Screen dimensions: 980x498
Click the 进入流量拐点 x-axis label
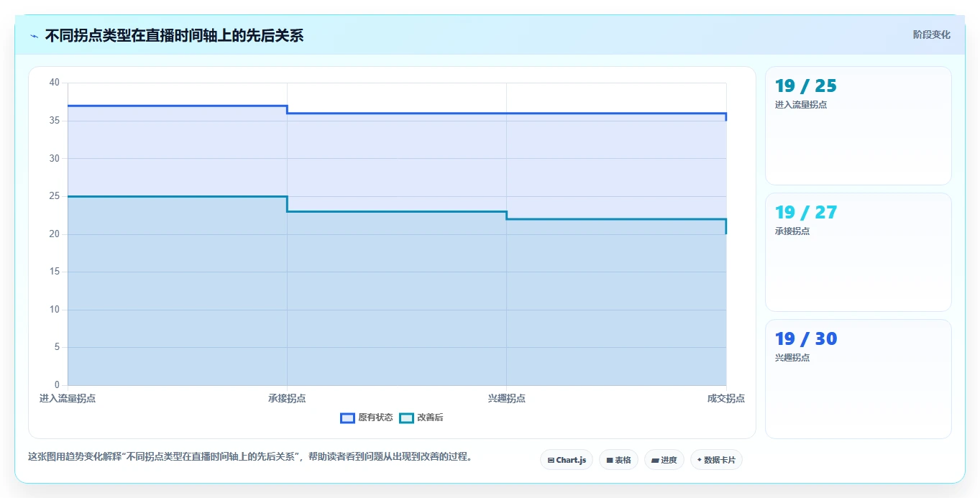pos(68,398)
